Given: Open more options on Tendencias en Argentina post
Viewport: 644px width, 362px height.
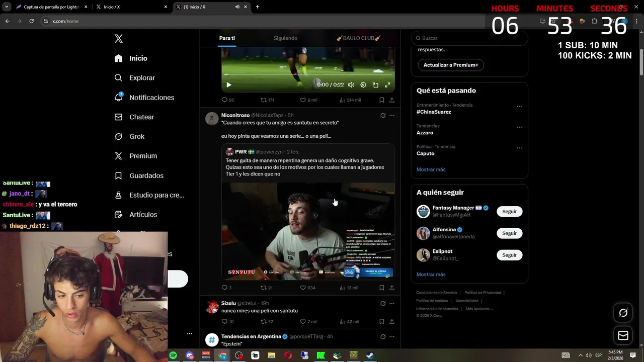Looking at the screenshot, I should coord(392,337).
